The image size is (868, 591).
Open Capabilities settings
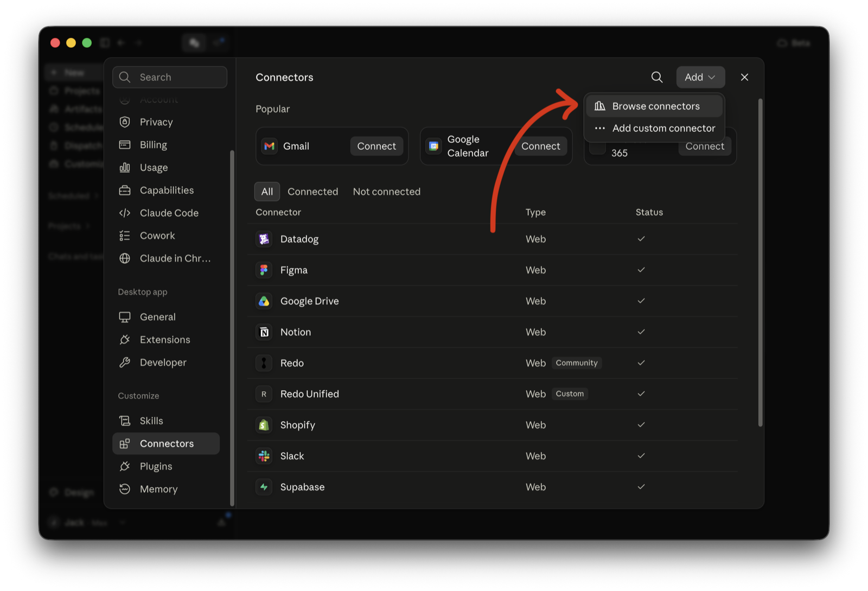(x=165, y=190)
